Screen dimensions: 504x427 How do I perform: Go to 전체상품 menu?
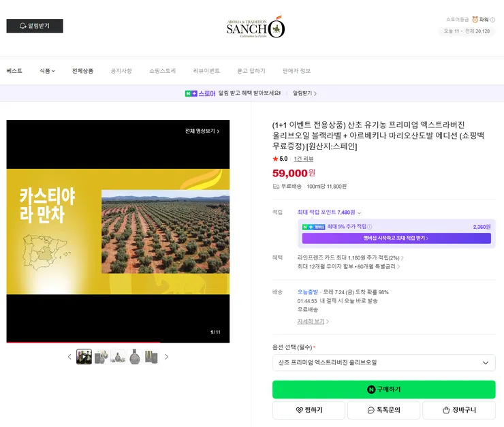coord(82,71)
